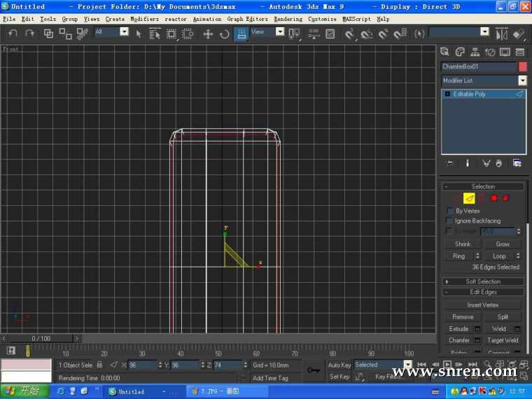Screen dimensions: 532x399
Task: Open the All selection filter dropdown
Action: pyautogui.click(x=112, y=31)
